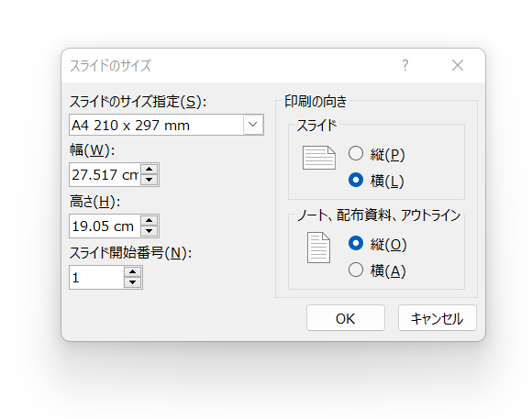Click the landscape slide page icon

[319, 158]
